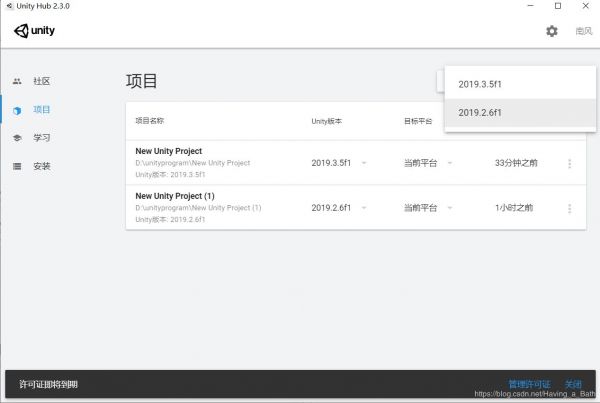The image size is (600, 403).
Task: Expand 当前平台 dropdown for New Unity Project
Action: coord(450,163)
